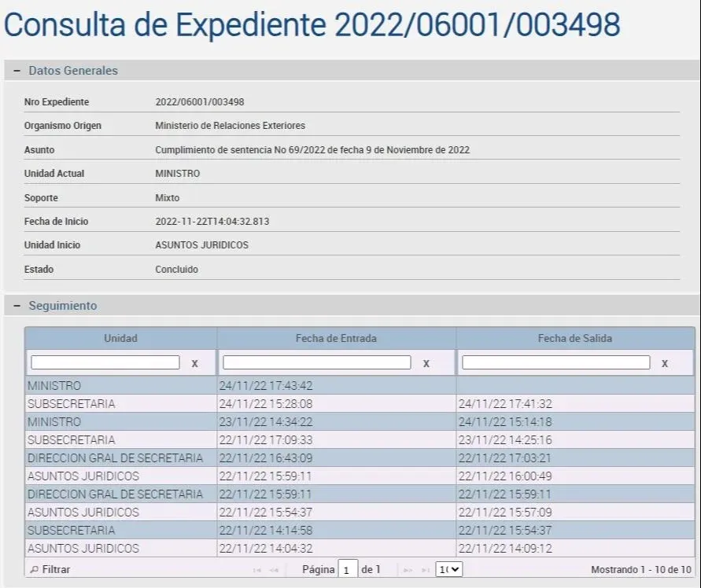Viewport: 701px width, 588px height.
Task: Focus the Unidad filter text field
Action: 105,362
